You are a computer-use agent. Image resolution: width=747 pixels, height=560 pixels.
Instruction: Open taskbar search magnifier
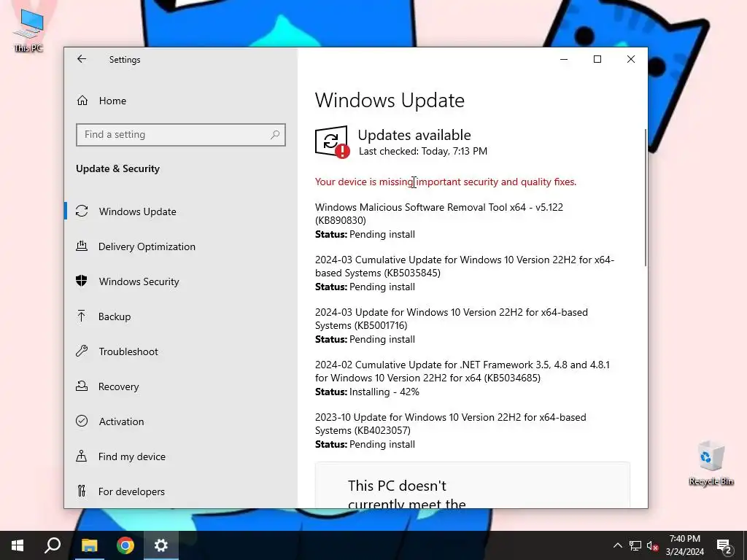click(x=53, y=545)
